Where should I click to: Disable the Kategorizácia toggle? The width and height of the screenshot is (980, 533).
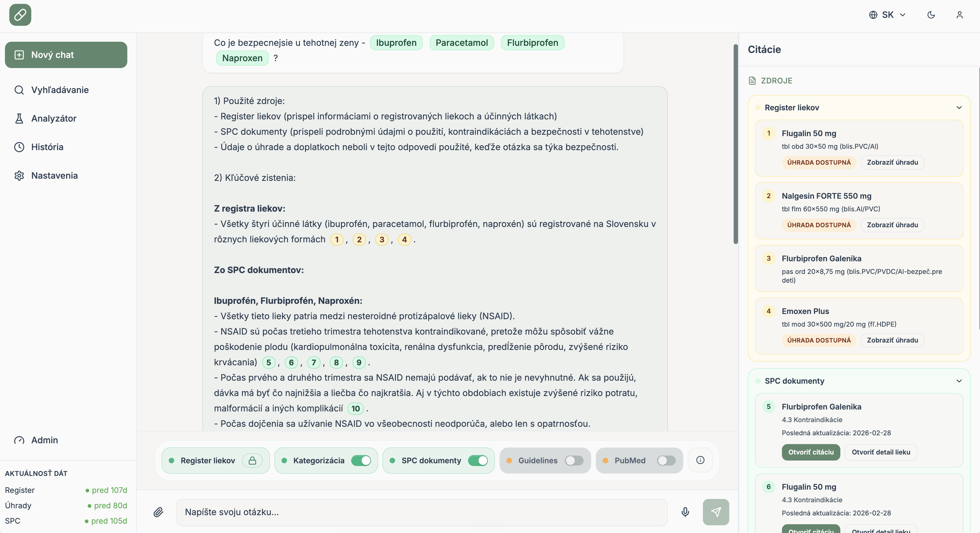361,460
